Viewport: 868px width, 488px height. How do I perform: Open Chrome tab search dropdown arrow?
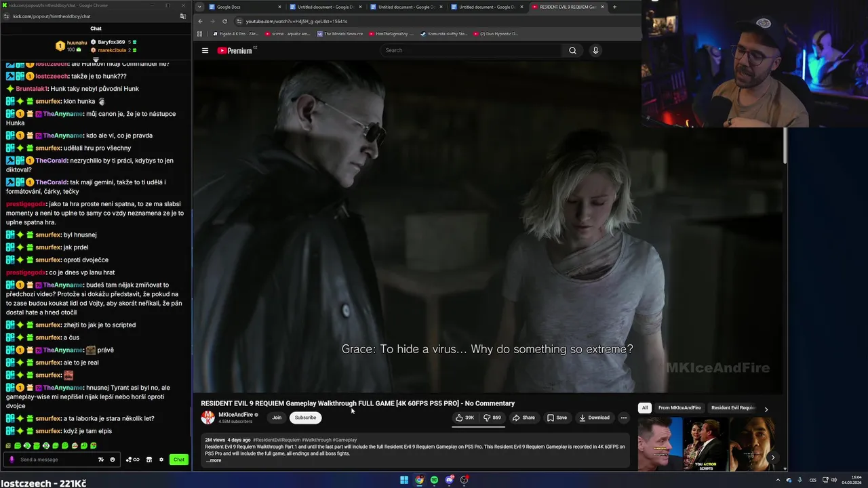click(x=199, y=7)
